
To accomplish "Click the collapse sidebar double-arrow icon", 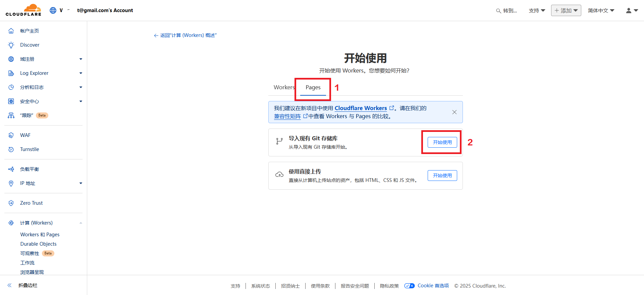I will coord(10,285).
